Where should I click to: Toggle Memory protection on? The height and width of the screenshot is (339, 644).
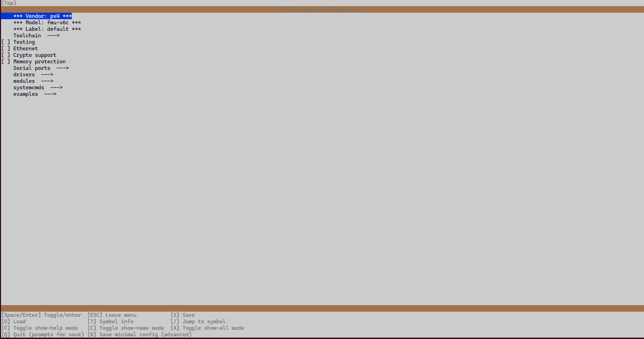click(x=39, y=61)
